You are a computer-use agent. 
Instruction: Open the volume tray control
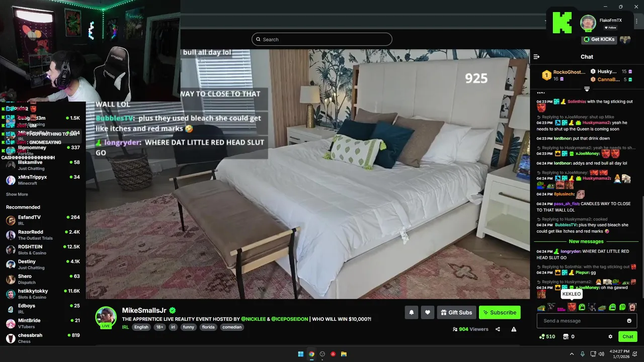[602, 354]
